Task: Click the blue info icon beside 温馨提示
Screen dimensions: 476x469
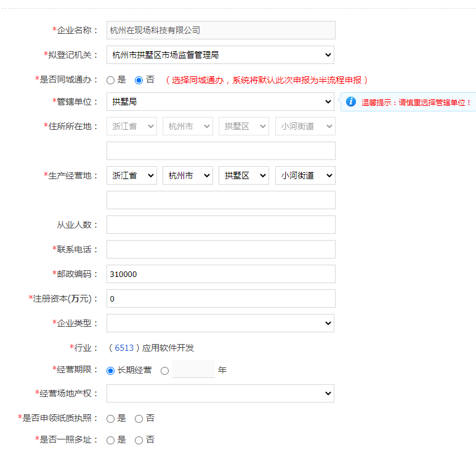Action: point(350,102)
